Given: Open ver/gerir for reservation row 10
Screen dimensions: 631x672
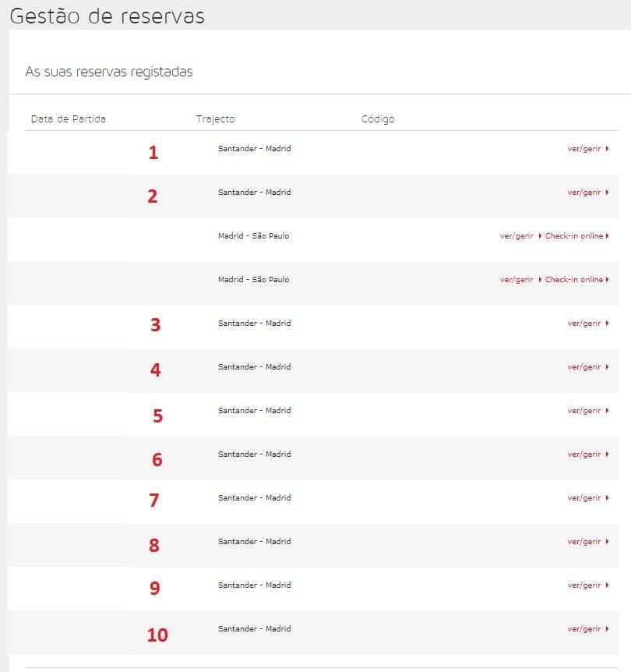Looking at the screenshot, I should click(584, 630).
